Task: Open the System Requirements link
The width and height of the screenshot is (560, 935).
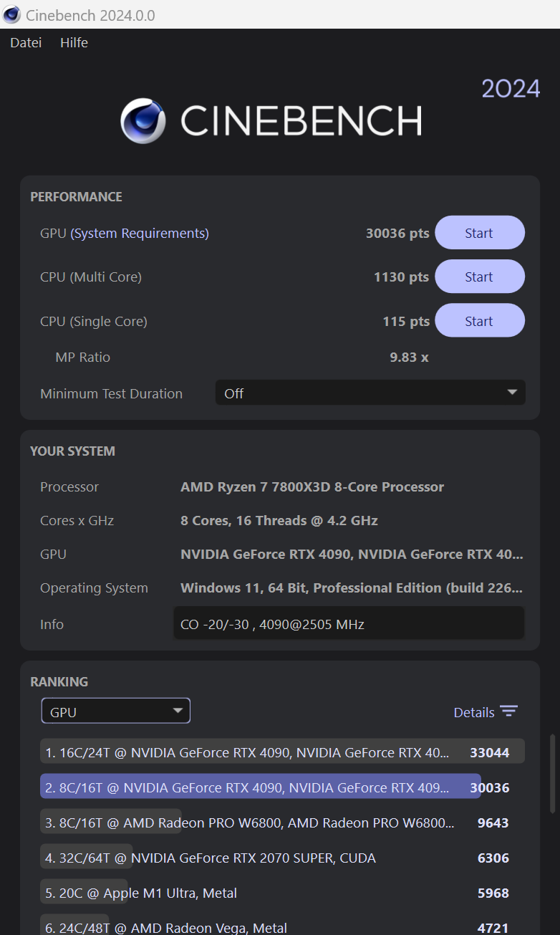Action: [140, 233]
